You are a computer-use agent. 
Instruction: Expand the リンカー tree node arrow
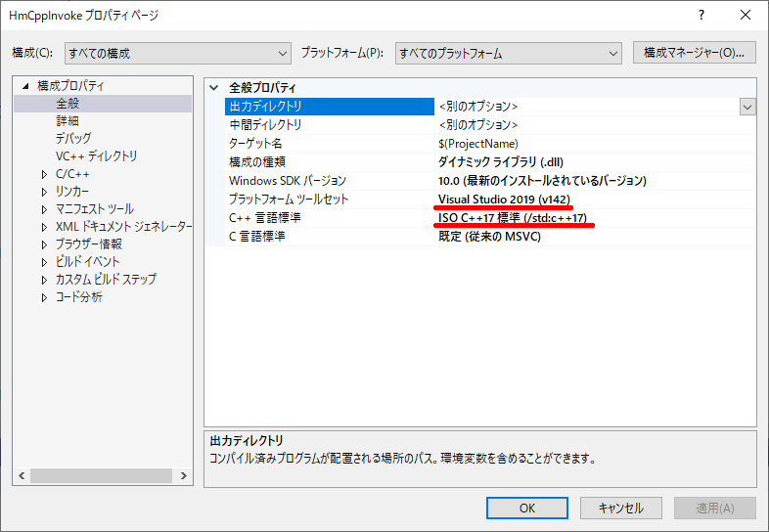pyautogui.click(x=44, y=192)
